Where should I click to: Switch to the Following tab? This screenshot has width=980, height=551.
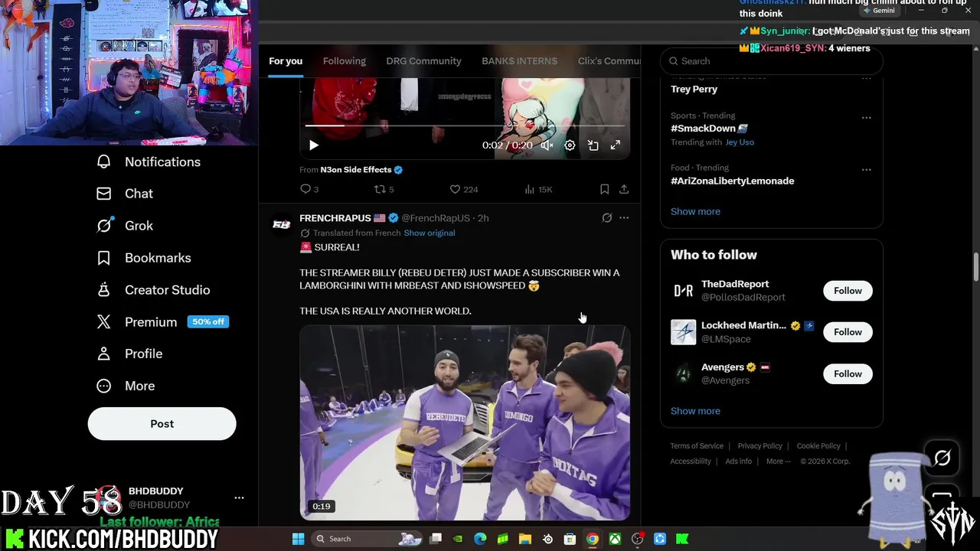click(345, 61)
